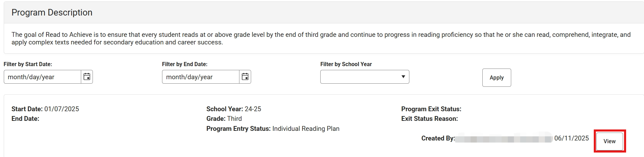
Task: Click the View button for the record
Action: 609,141
